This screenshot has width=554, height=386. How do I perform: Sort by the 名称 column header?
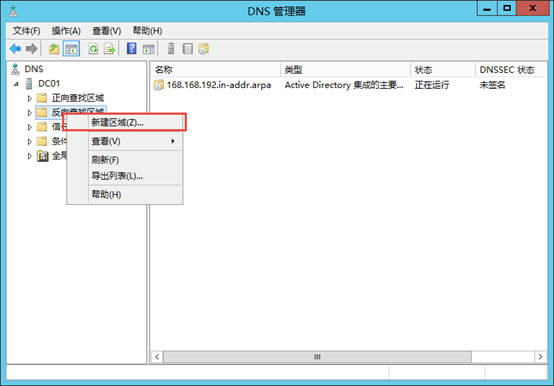(x=216, y=70)
